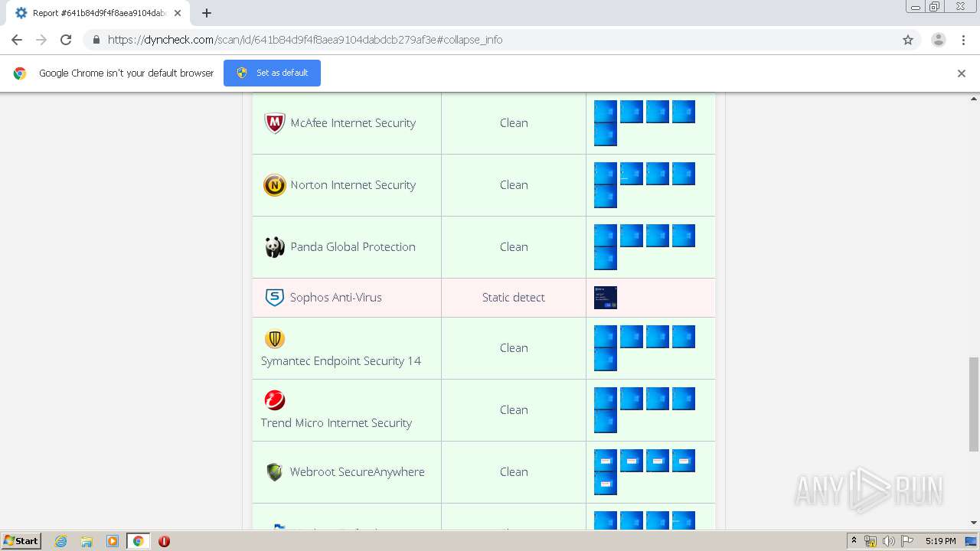Open the File Explorer taskbar icon
The height and width of the screenshot is (551, 980).
[x=87, y=541]
